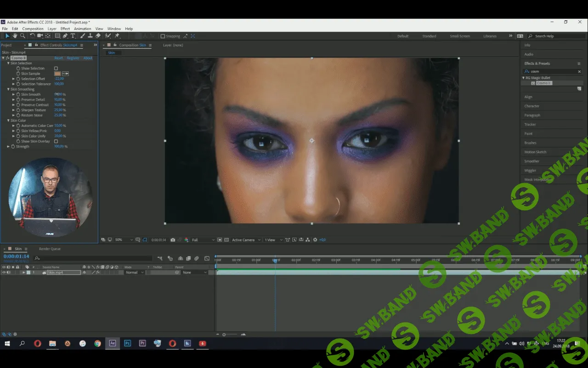This screenshot has width=588, height=368.
Task: Click the Register link for Cosmo II
Action: pos(73,58)
